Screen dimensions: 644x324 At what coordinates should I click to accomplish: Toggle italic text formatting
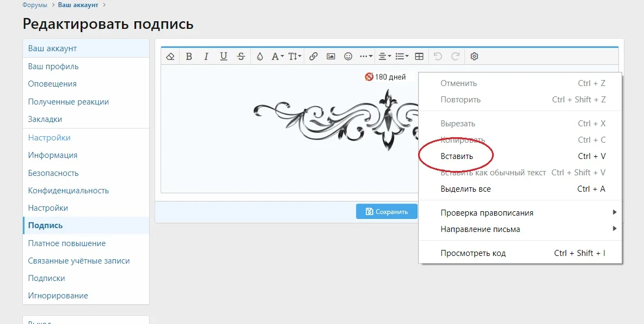coord(206,56)
